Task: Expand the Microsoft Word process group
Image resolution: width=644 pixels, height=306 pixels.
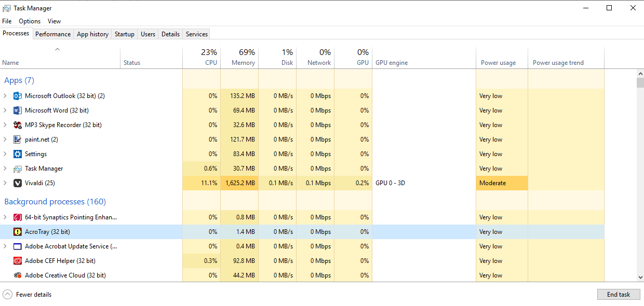Action: point(5,110)
